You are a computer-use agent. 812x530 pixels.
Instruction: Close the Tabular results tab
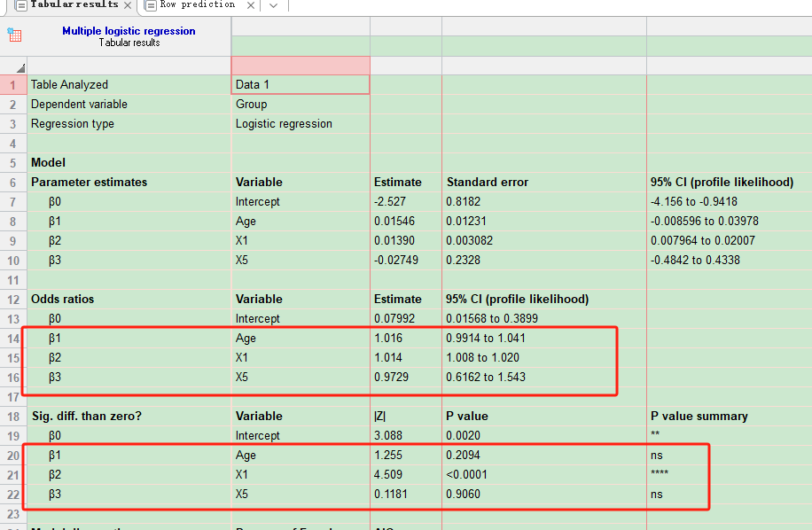pyautogui.click(x=128, y=5)
